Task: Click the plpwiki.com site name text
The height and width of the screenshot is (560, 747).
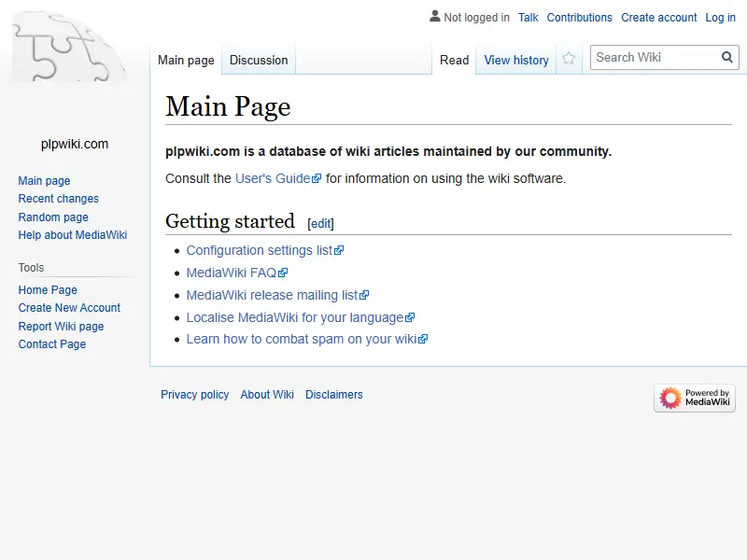Action: 75,145
